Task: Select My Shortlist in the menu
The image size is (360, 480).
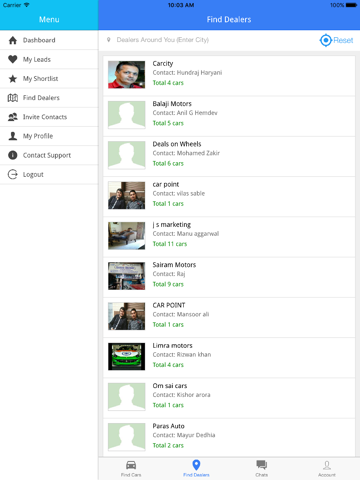Action: [49, 79]
